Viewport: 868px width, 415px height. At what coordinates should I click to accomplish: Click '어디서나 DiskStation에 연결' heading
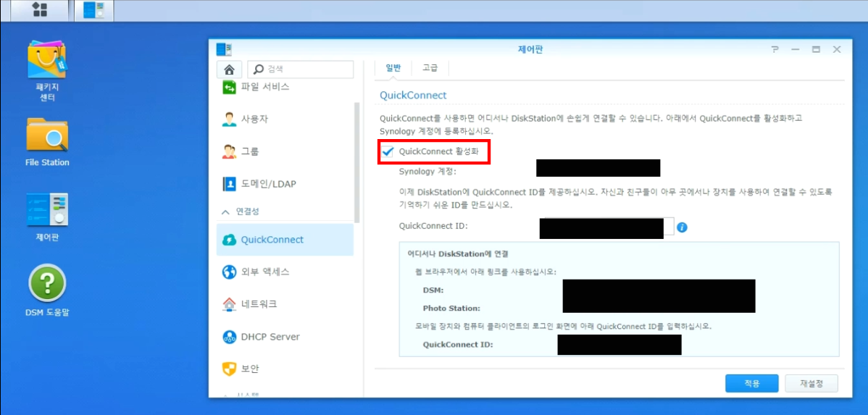pos(458,254)
